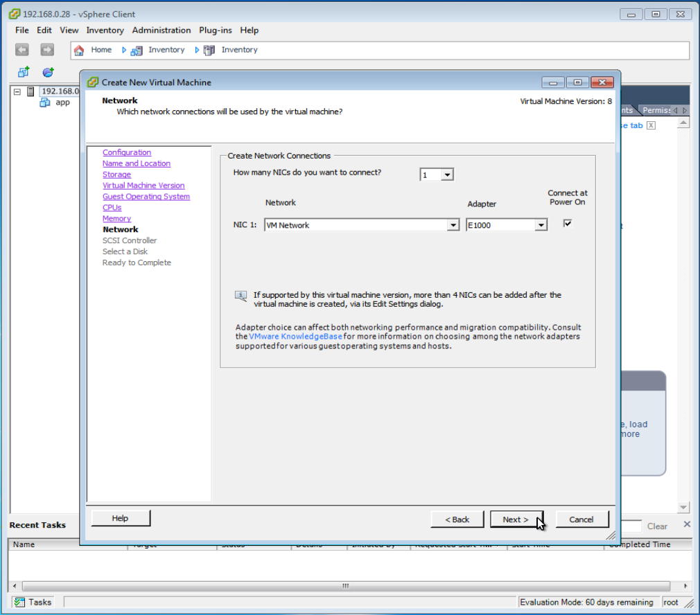Go to the Storage wizard step
700x615 pixels.
117,175
